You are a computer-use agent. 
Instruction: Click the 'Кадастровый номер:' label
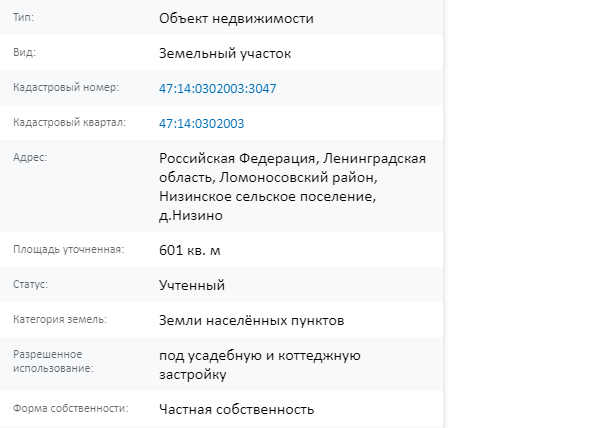coord(66,87)
